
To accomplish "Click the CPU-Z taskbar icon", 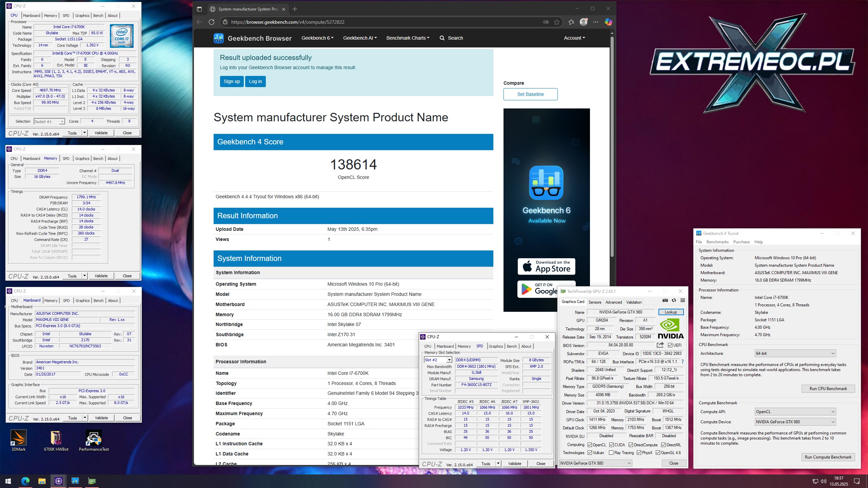I will coord(59,481).
